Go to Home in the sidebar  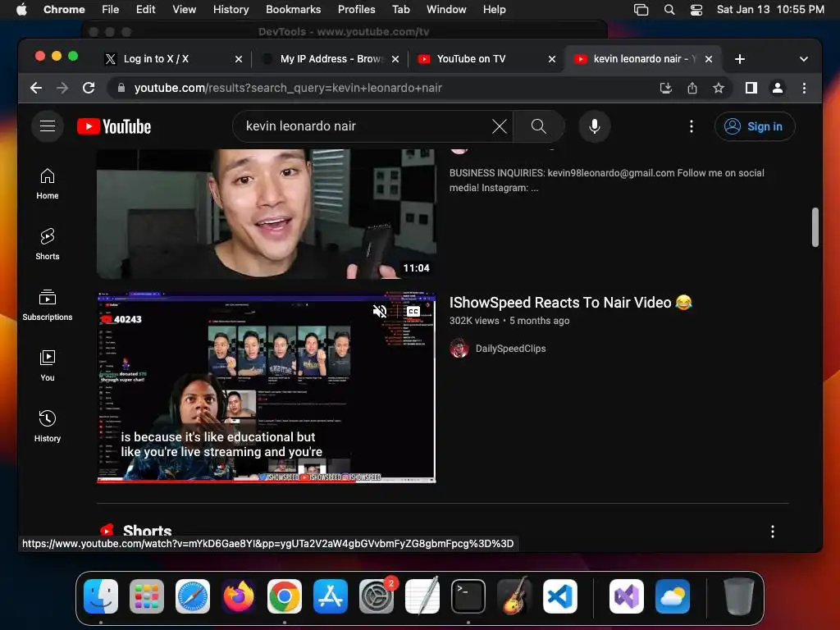point(47,184)
